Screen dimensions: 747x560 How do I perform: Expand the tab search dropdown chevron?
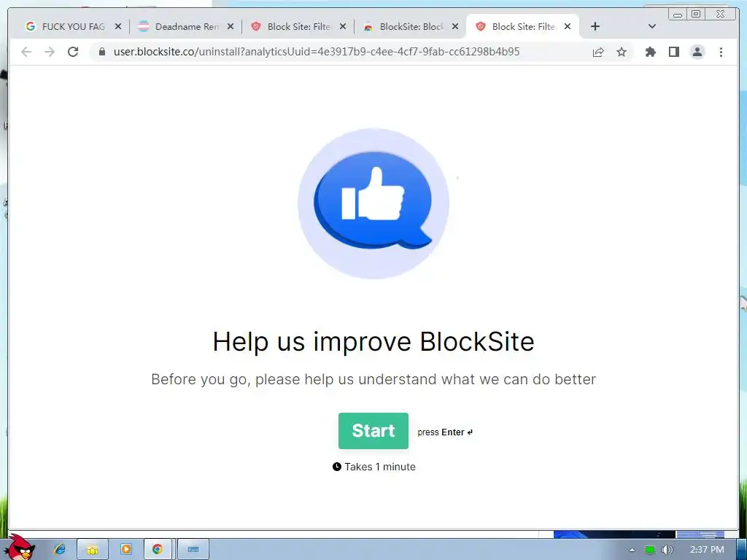652,27
